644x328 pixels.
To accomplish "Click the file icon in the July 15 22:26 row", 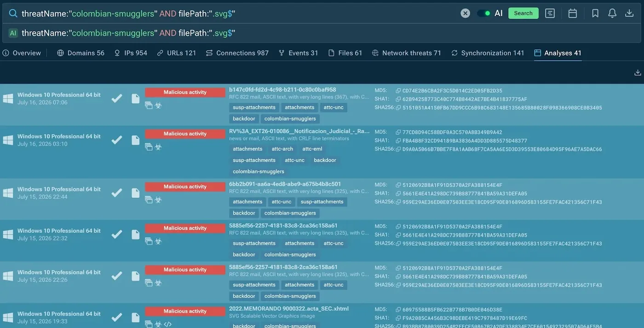I will click(x=135, y=276).
